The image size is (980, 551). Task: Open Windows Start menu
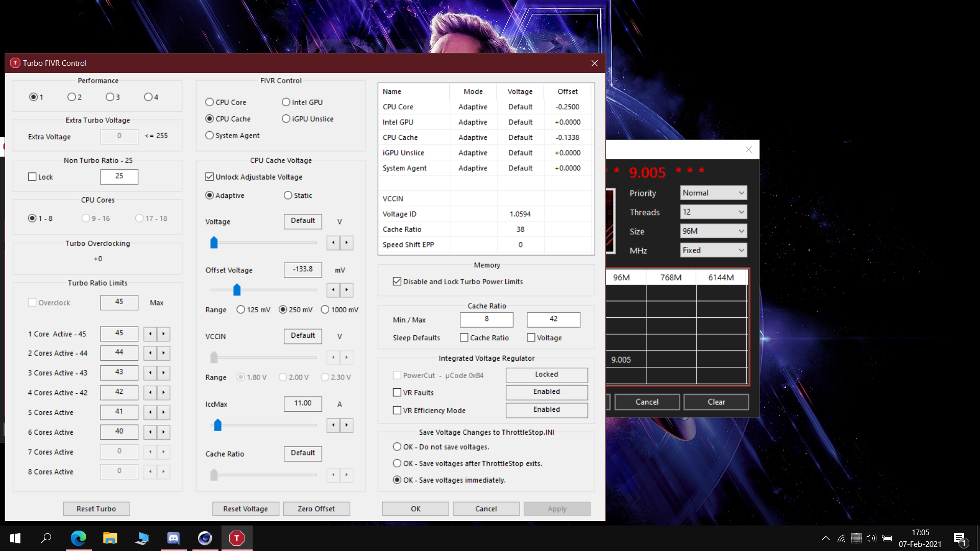pos(15,538)
